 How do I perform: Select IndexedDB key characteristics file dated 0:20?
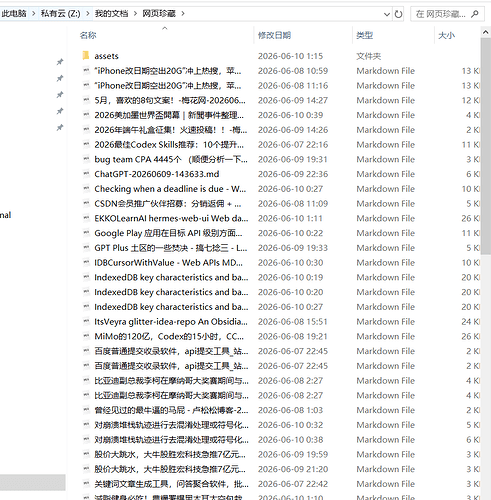171,292
